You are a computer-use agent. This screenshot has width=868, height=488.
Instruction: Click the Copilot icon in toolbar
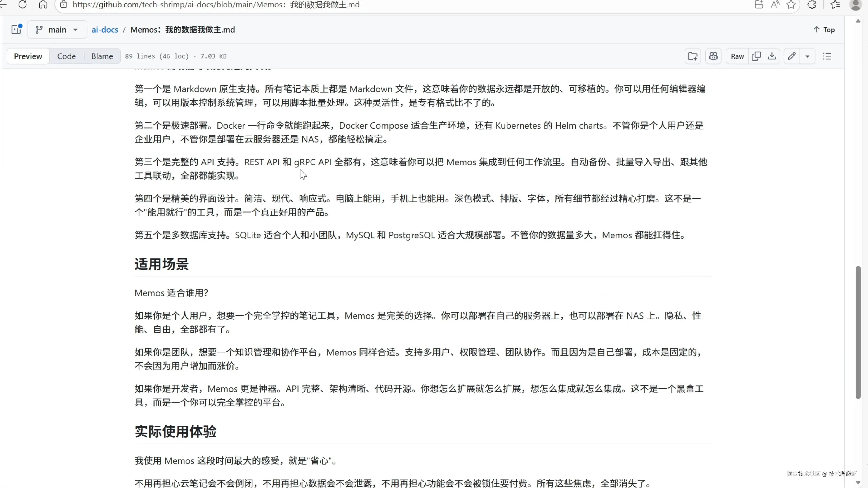click(713, 56)
